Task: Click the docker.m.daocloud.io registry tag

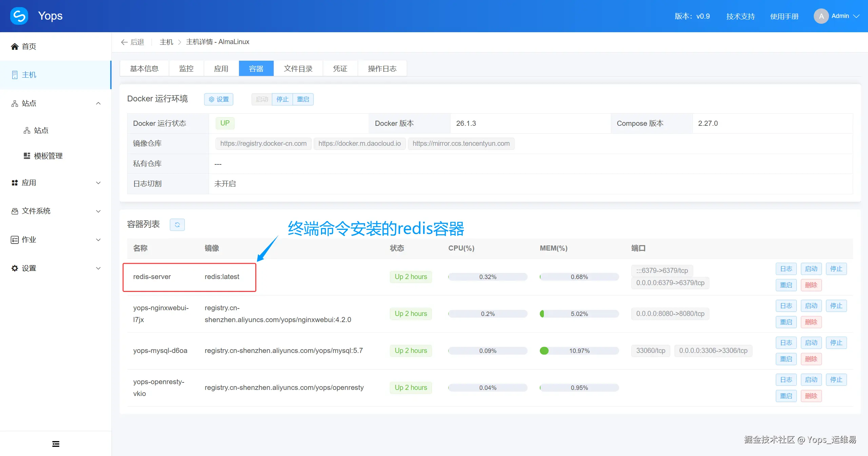Action: (359, 143)
